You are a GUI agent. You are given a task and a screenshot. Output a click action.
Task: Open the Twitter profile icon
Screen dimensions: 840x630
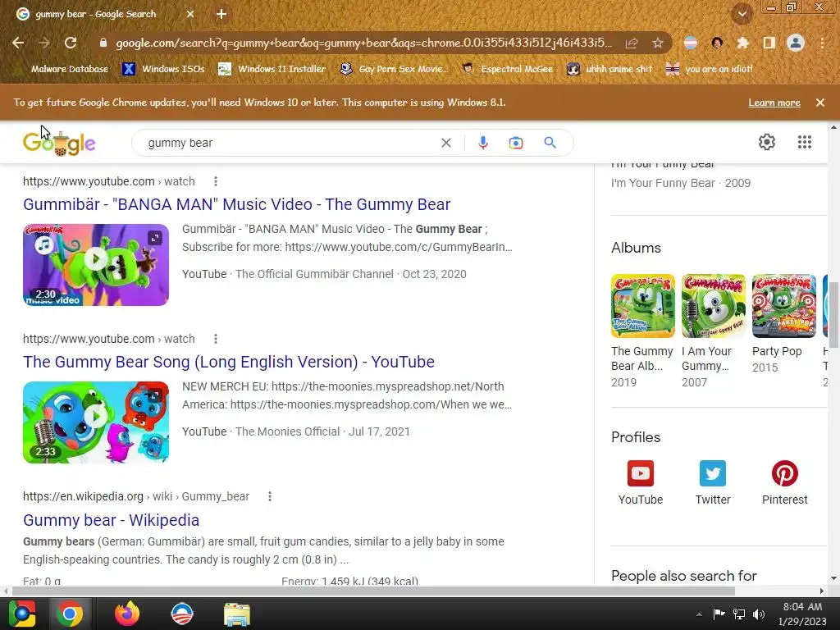click(x=713, y=473)
